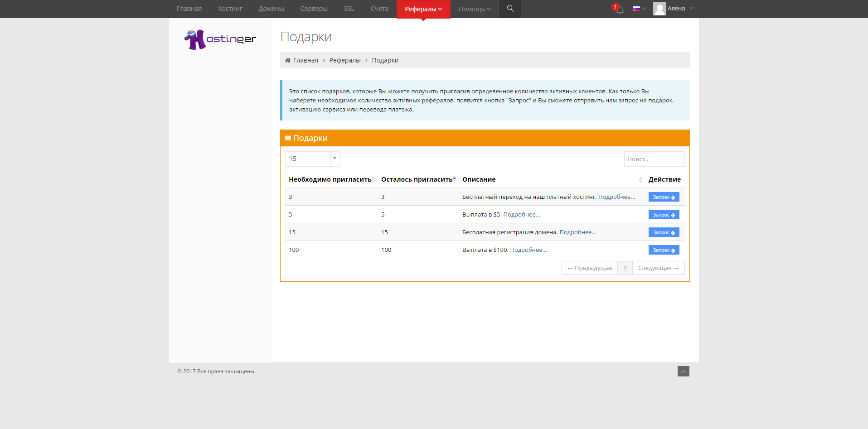Toggle sort order next to Действие column

coord(640,179)
